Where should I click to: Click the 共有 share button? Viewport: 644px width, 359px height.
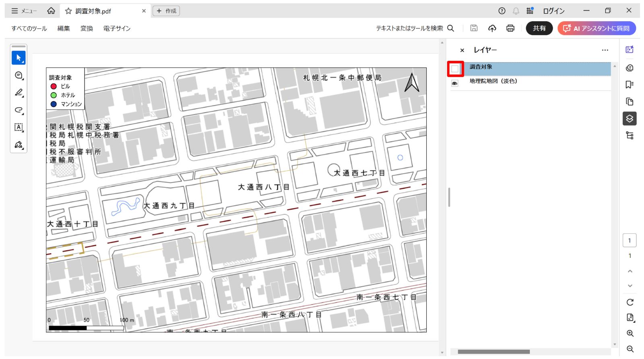pyautogui.click(x=539, y=28)
